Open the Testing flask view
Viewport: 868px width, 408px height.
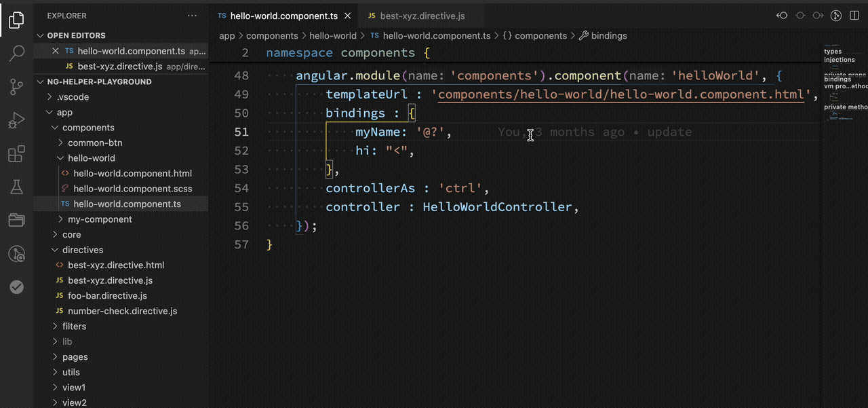pos(17,187)
